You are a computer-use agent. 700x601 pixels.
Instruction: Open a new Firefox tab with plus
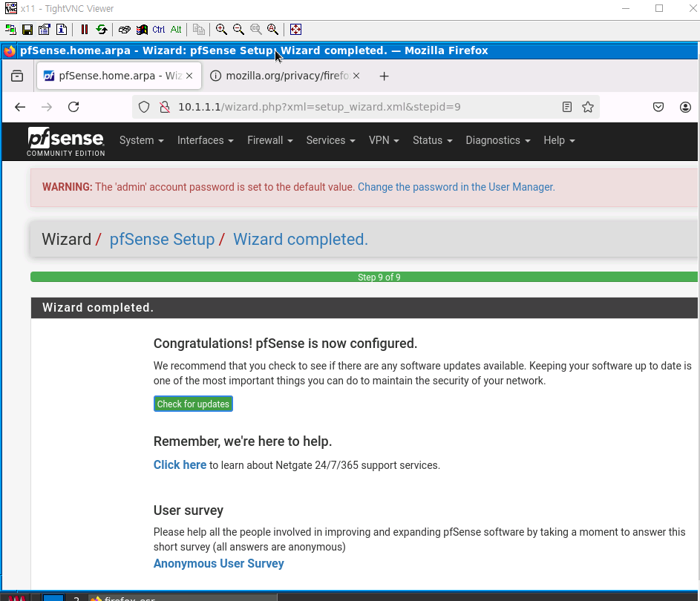[384, 76]
